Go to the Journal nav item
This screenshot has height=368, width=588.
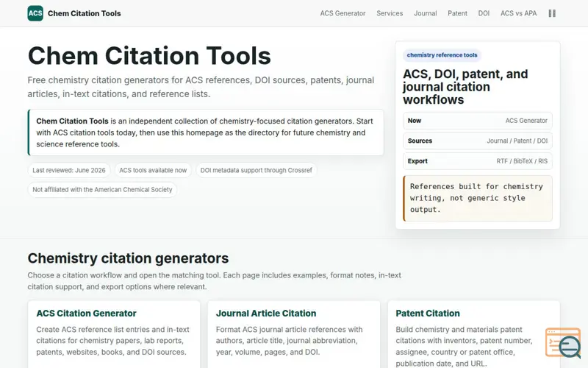(x=426, y=13)
